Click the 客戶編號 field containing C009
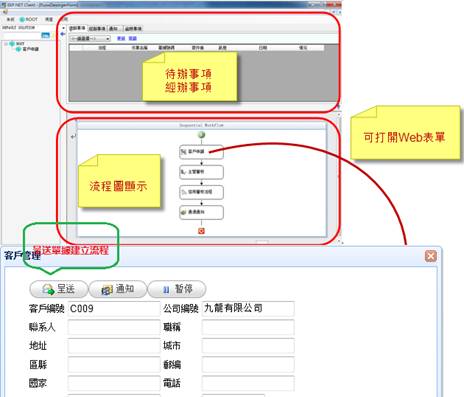 point(114,309)
